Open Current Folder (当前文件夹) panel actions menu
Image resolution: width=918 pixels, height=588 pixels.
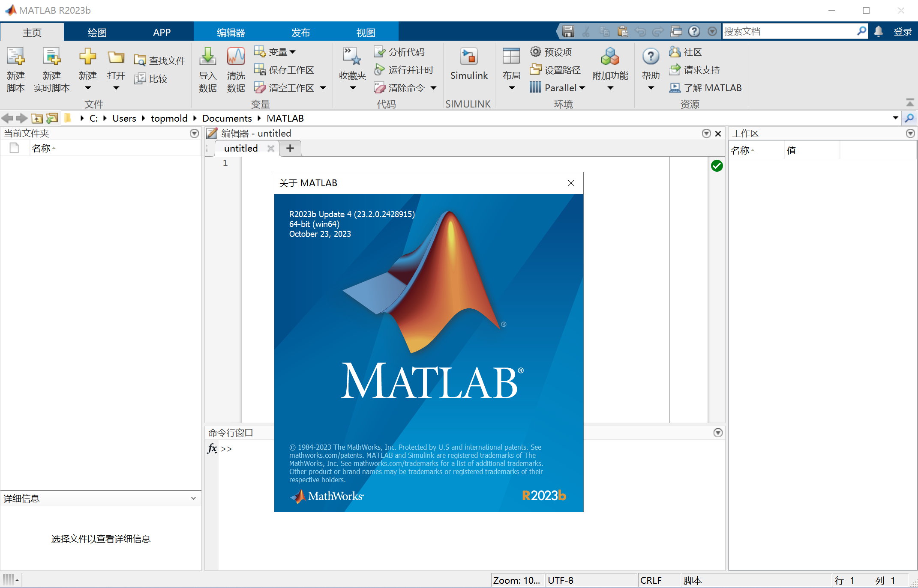[x=194, y=134]
